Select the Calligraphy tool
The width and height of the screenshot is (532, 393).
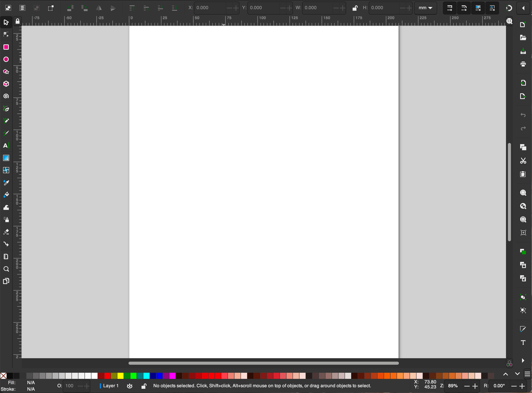(x=6, y=133)
